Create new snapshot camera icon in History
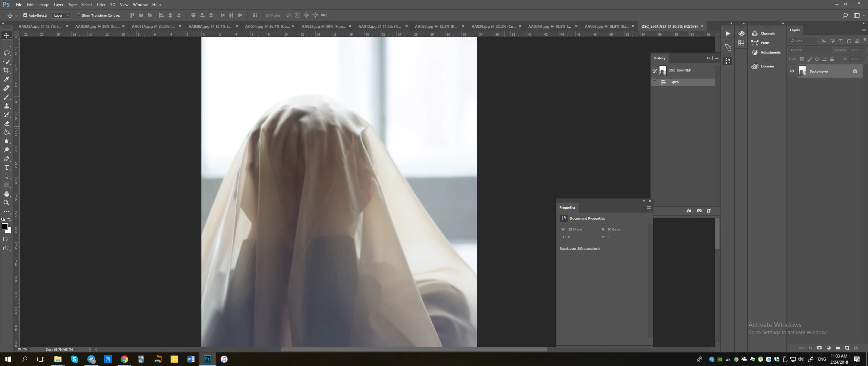Viewport: 868px width, 366px height. [x=699, y=211]
